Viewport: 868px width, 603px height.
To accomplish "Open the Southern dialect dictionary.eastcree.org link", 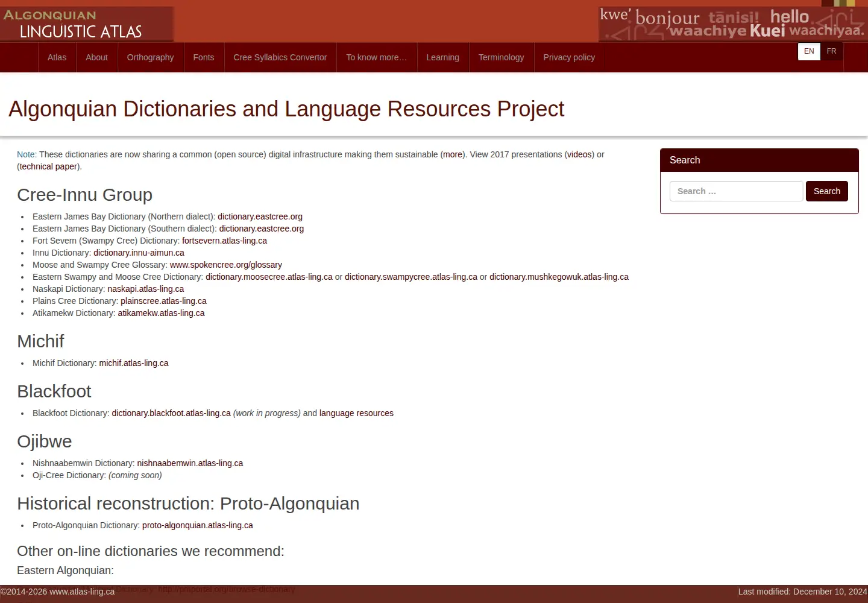I will (262, 229).
